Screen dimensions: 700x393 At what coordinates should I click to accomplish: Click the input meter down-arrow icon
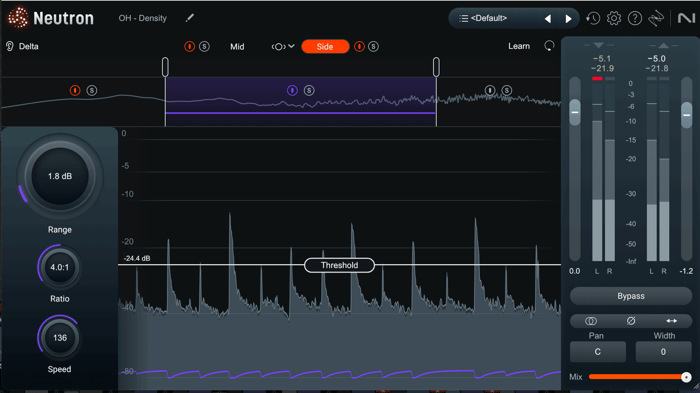pos(599,45)
